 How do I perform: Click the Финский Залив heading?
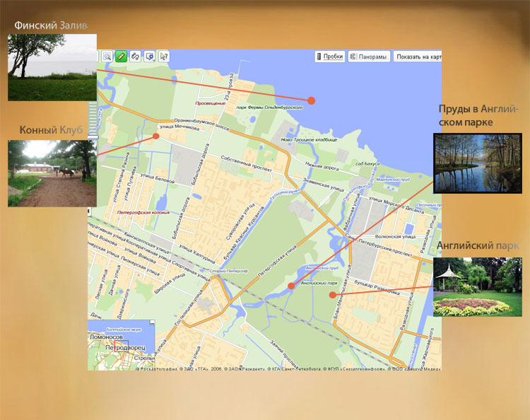click(51, 25)
